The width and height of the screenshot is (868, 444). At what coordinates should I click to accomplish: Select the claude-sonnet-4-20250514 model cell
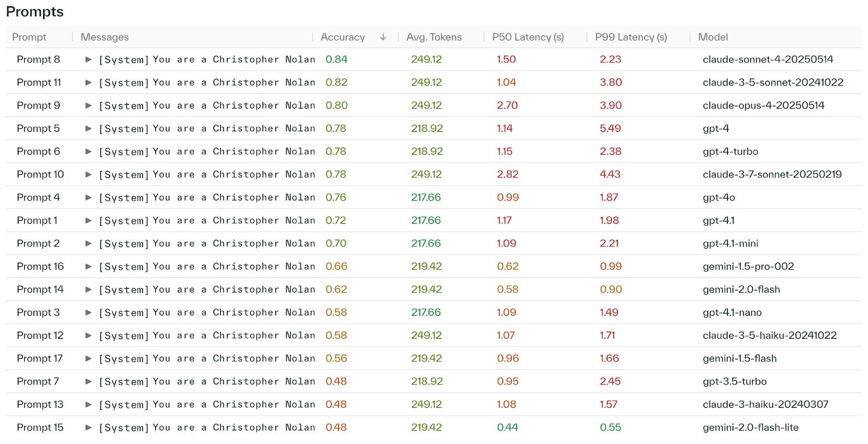(767, 60)
